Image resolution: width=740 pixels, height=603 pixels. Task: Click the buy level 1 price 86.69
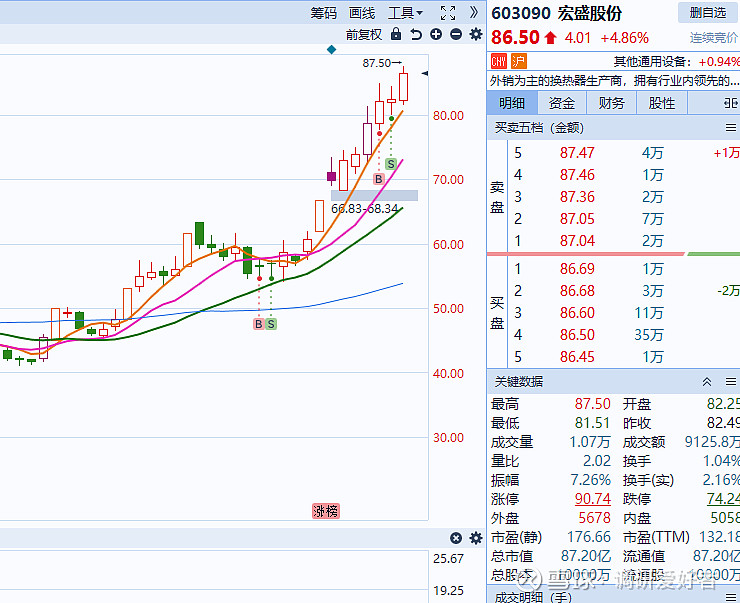tap(577, 269)
